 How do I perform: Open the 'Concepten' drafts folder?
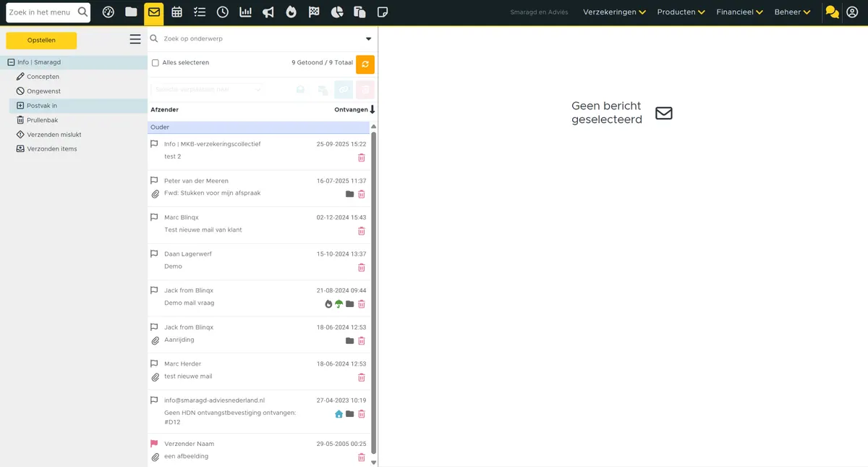(x=43, y=77)
